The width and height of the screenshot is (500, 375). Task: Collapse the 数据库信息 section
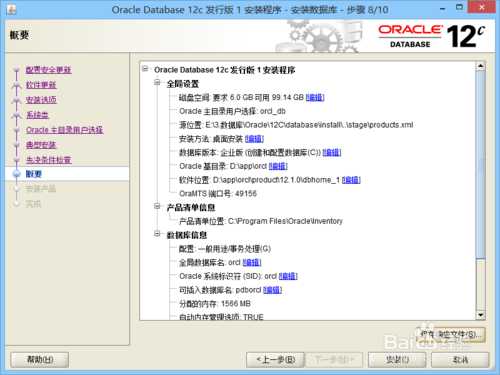(x=157, y=234)
